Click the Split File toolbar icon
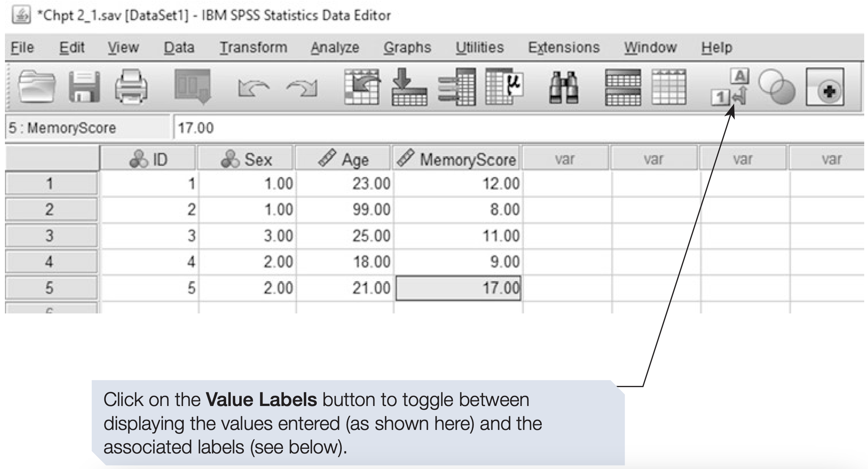 pos(623,87)
